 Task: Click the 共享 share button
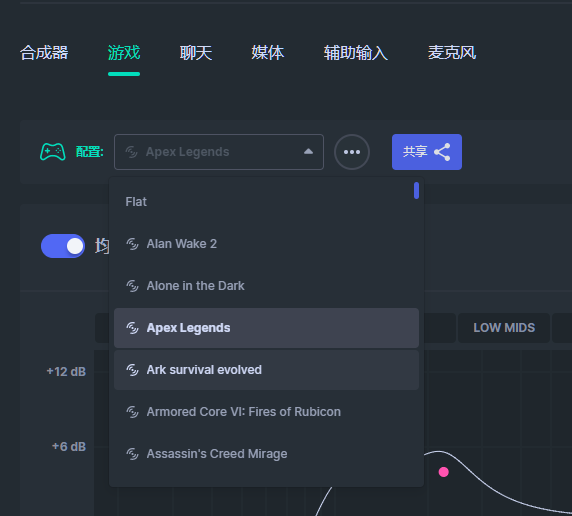click(427, 152)
